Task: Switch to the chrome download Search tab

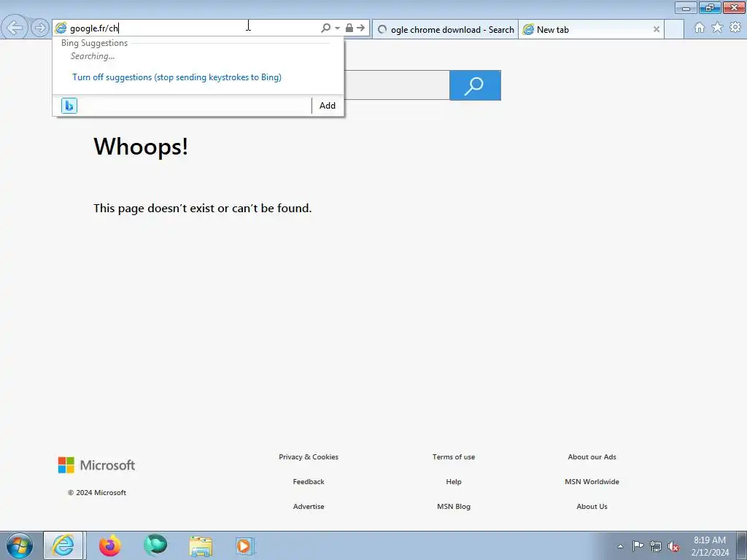Action: 445,29
